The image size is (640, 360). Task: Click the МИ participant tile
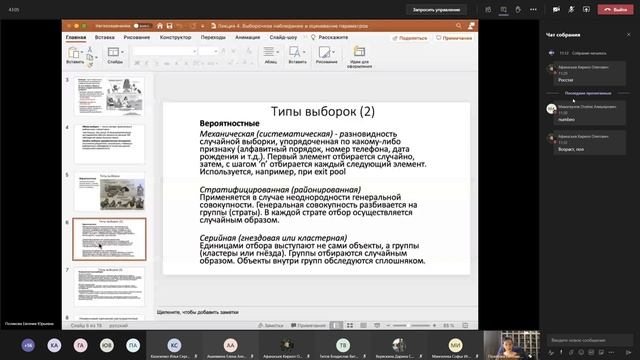tap(455, 346)
